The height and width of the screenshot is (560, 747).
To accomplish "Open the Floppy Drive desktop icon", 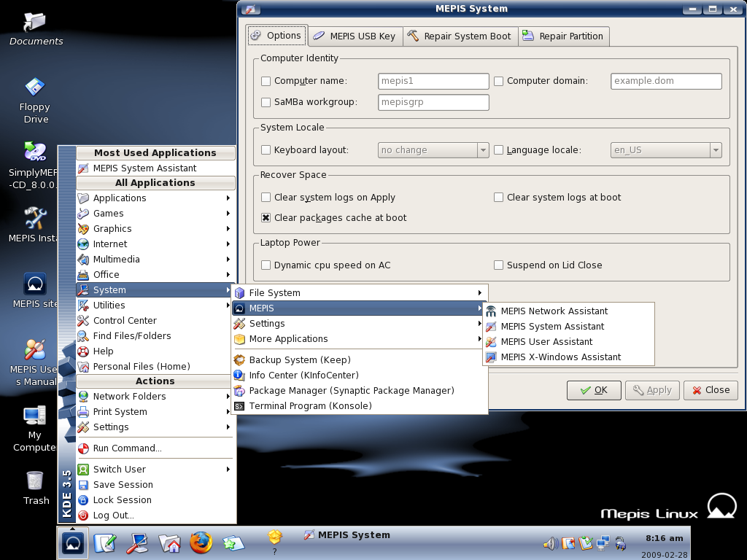I will pos(35,101).
